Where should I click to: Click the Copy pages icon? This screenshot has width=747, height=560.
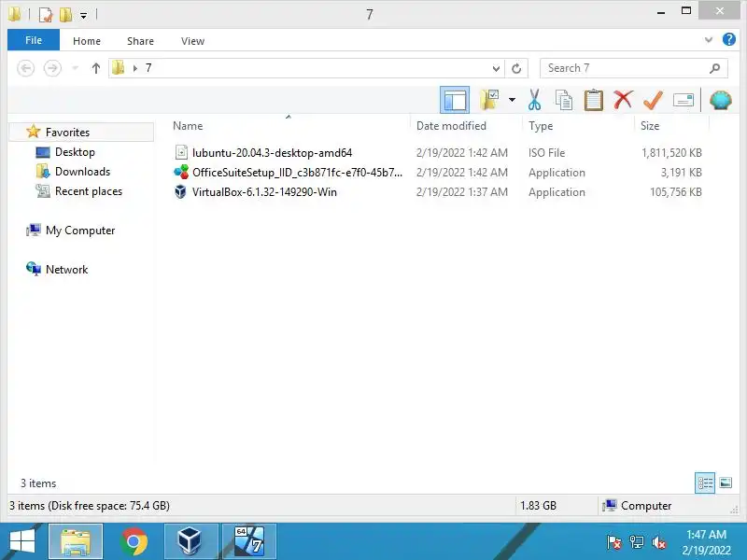click(x=564, y=100)
